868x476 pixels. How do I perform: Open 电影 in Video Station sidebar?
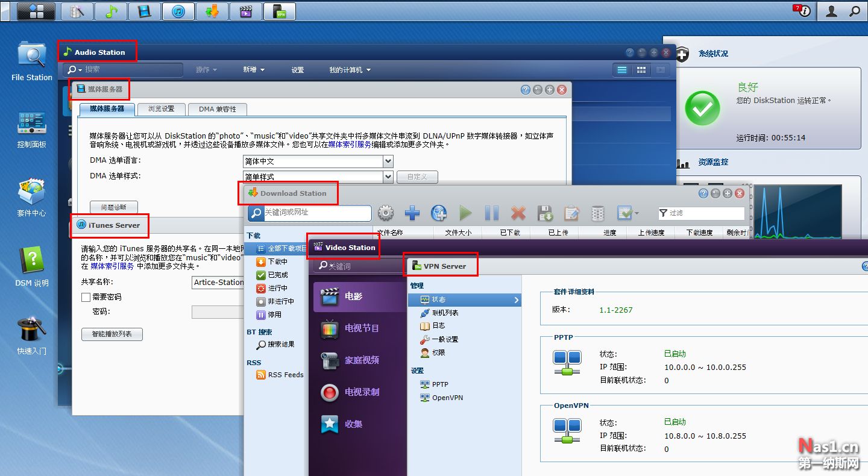(x=360, y=296)
